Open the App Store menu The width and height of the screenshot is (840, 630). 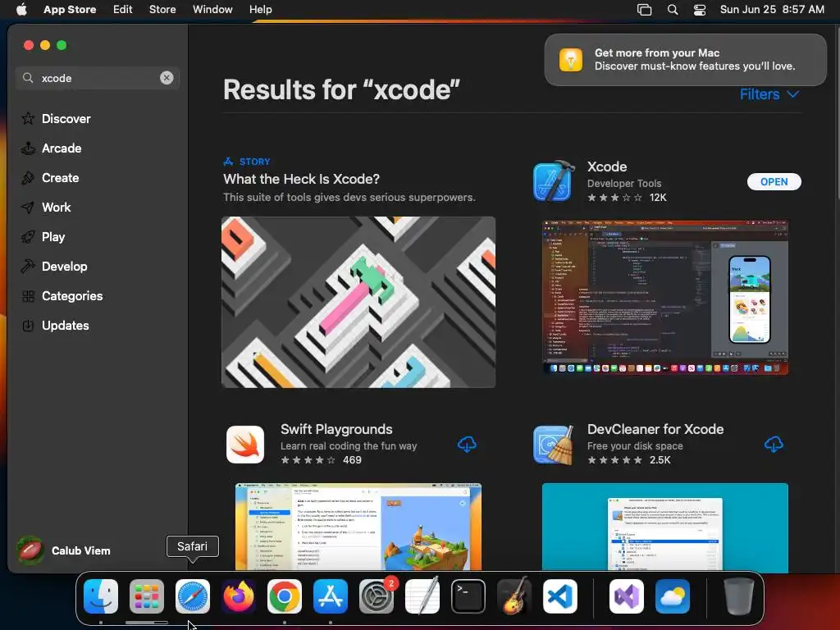[70, 9]
